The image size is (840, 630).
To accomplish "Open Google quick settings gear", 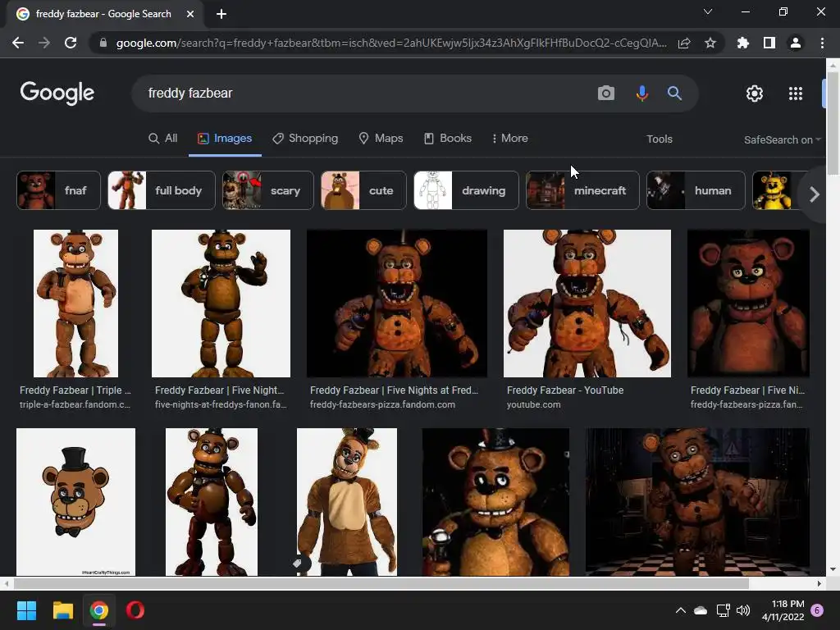I will pos(755,94).
